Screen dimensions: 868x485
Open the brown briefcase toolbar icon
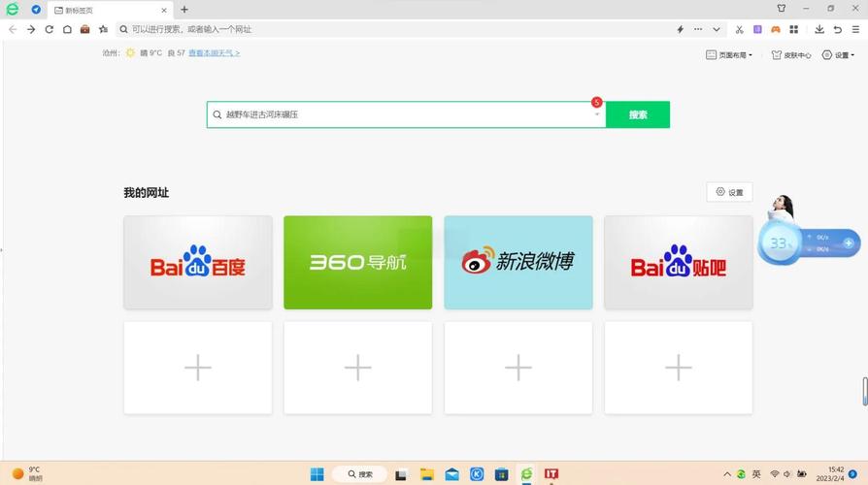click(84, 29)
